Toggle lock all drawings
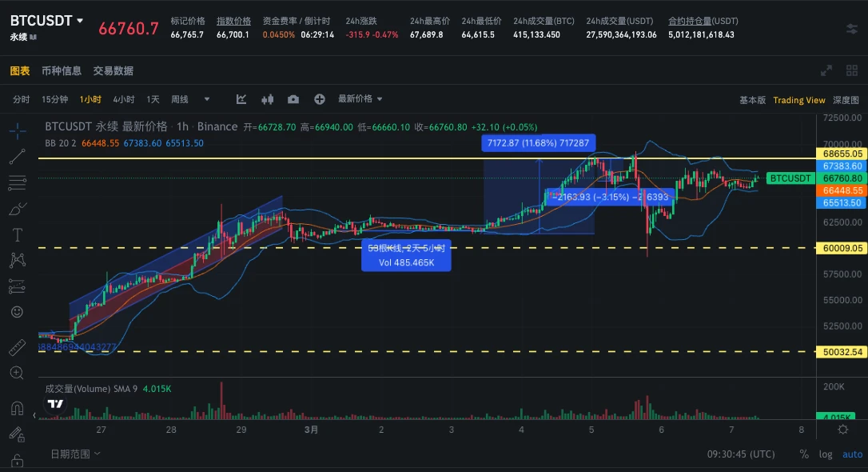This screenshot has height=472, width=868. pos(17,460)
